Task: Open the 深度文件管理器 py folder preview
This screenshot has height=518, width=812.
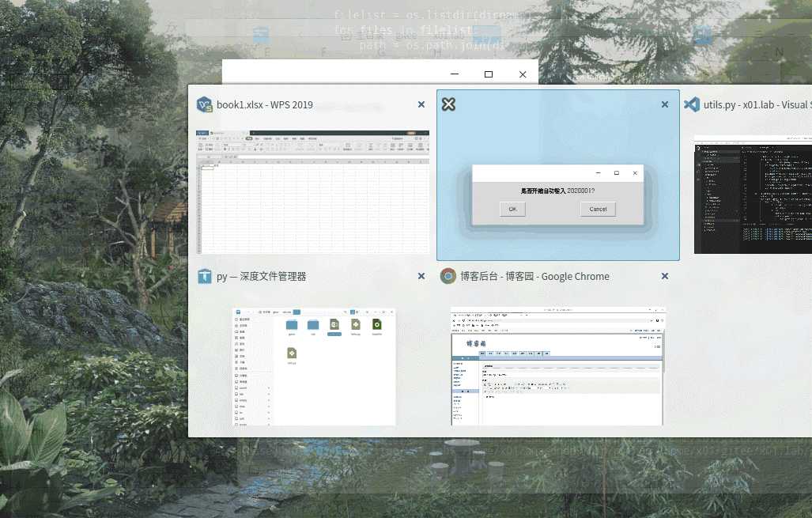Action: click(x=314, y=367)
